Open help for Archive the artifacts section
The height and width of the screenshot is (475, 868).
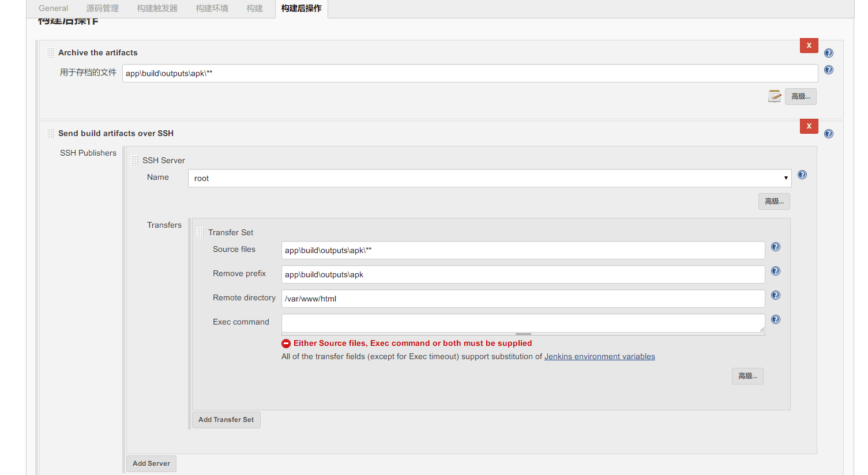(829, 53)
